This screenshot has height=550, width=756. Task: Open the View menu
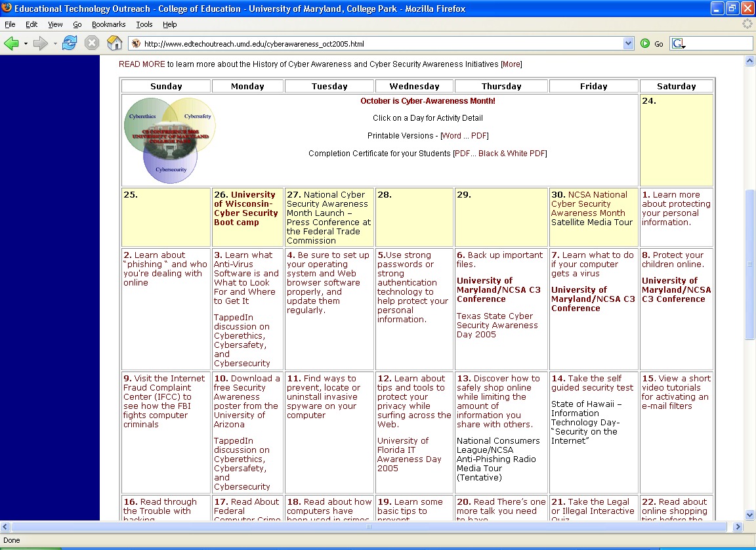pos(55,24)
